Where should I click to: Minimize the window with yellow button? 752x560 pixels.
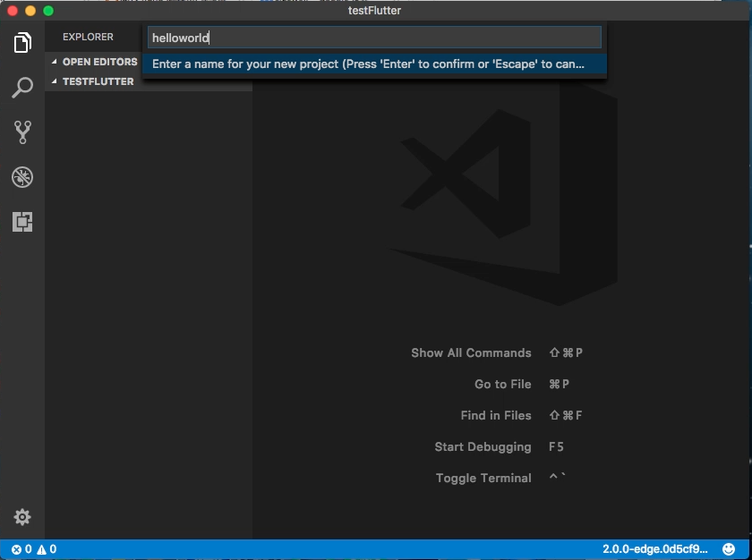point(30,11)
